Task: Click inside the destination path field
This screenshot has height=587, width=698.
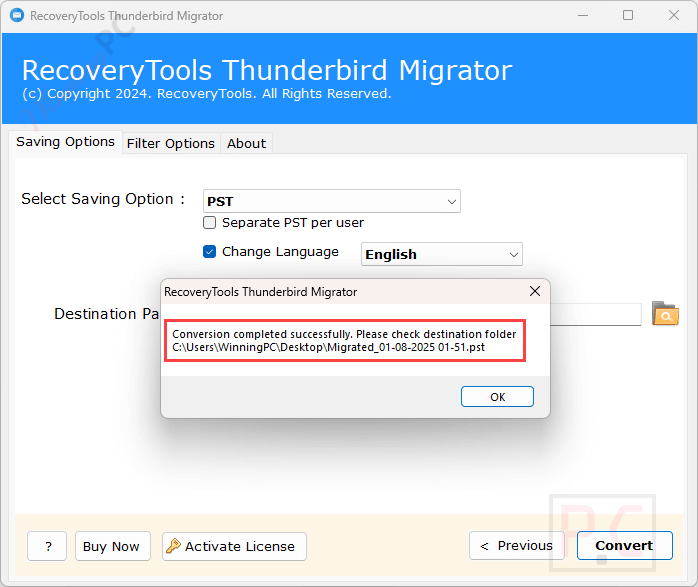Action: coord(595,314)
